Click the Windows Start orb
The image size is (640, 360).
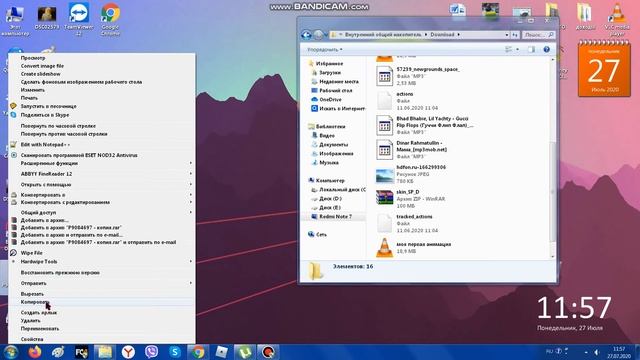pyautogui.click(x=11, y=352)
